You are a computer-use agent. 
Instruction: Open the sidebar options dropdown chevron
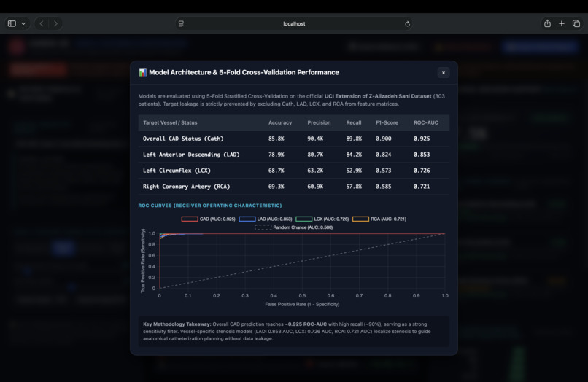pos(23,23)
